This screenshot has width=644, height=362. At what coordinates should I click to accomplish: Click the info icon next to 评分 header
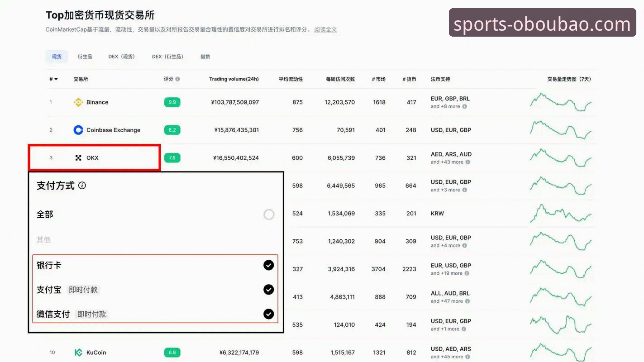(177, 79)
